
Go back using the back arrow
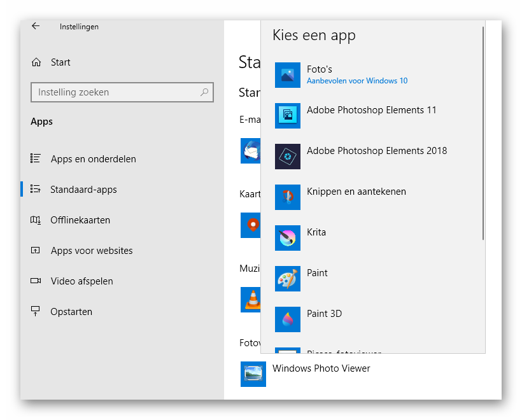click(36, 26)
